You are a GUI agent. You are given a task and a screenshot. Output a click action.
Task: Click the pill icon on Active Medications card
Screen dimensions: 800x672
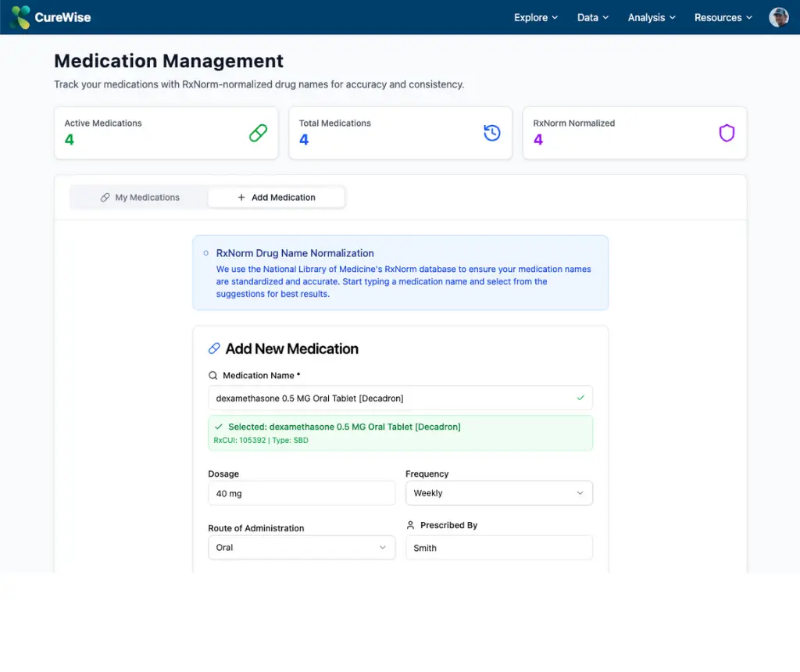pyautogui.click(x=258, y=133)
